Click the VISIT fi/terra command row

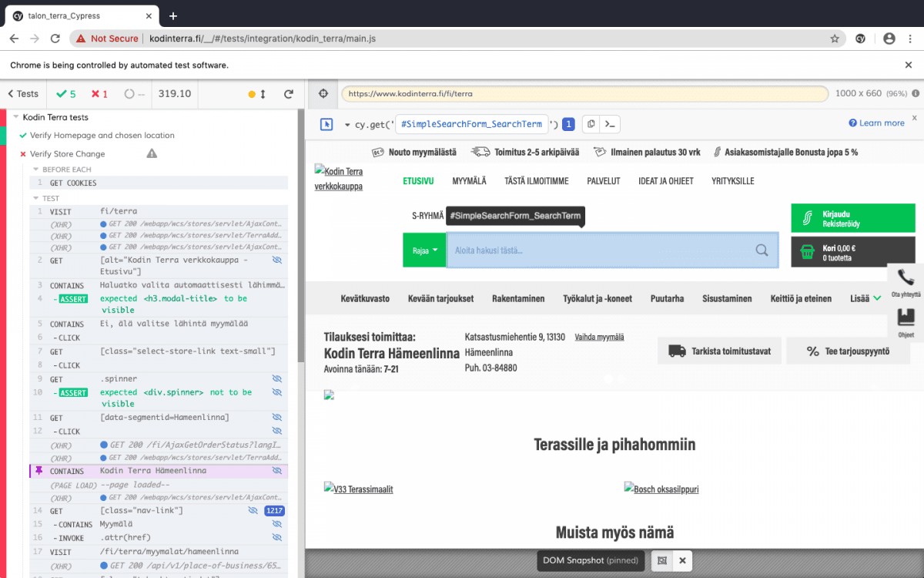159,211
